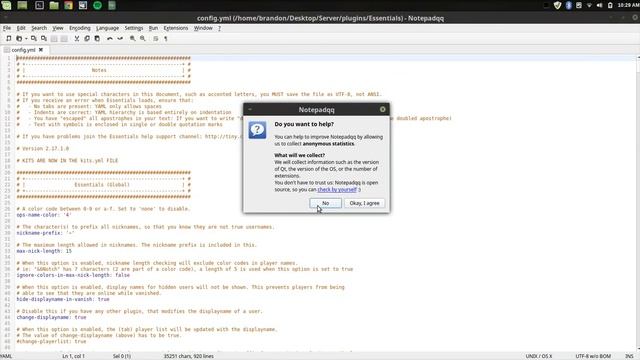Image resolution: width=640 pixels, height=360 pixels.
Task: Click the 'nickname-prefix' line
Action: click(x=45, y=233)
